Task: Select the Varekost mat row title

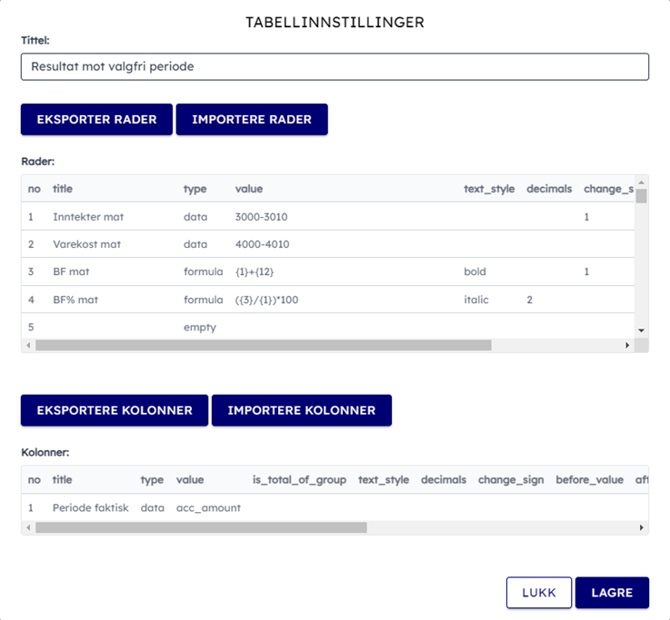Action: click(x=87, y=244)
